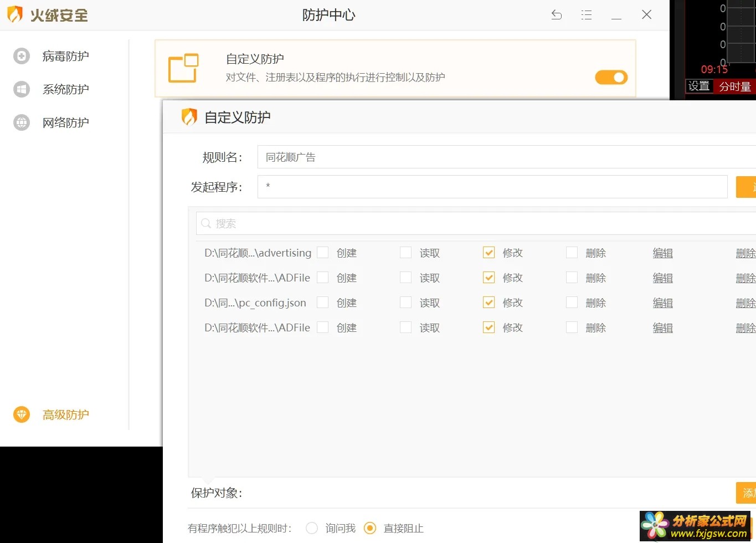756x543 pixels.
Task: Click 编辑 link for advertising row
Action: [663, 253]
